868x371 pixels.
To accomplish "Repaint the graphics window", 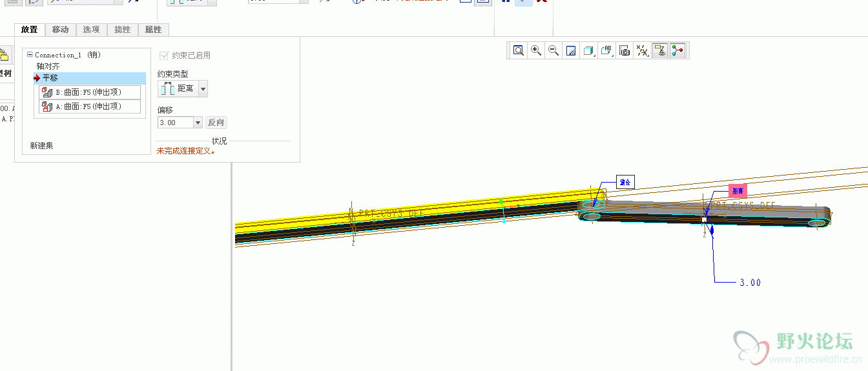I will point(571,50).
